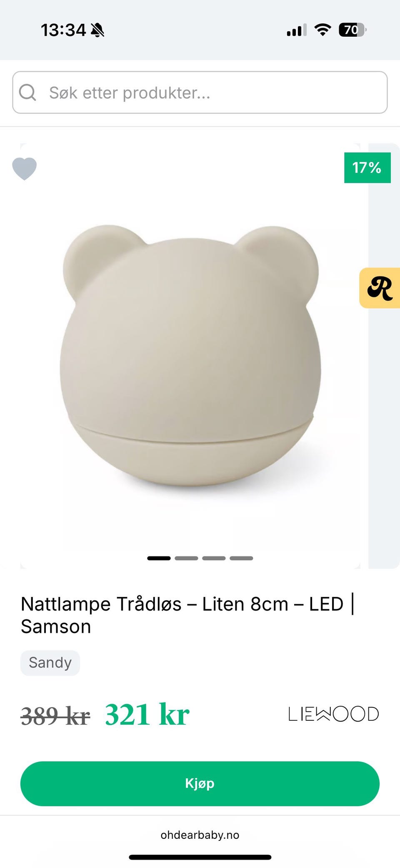Click the green 17% discount badge
Image resolution: width=400 pixels, height=868 pixels.
coord(367,168)
